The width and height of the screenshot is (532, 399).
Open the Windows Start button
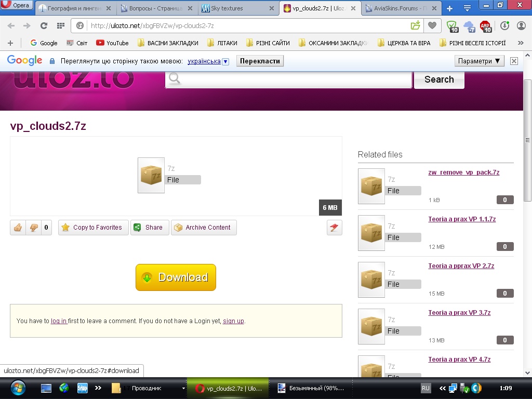[18, 388]
